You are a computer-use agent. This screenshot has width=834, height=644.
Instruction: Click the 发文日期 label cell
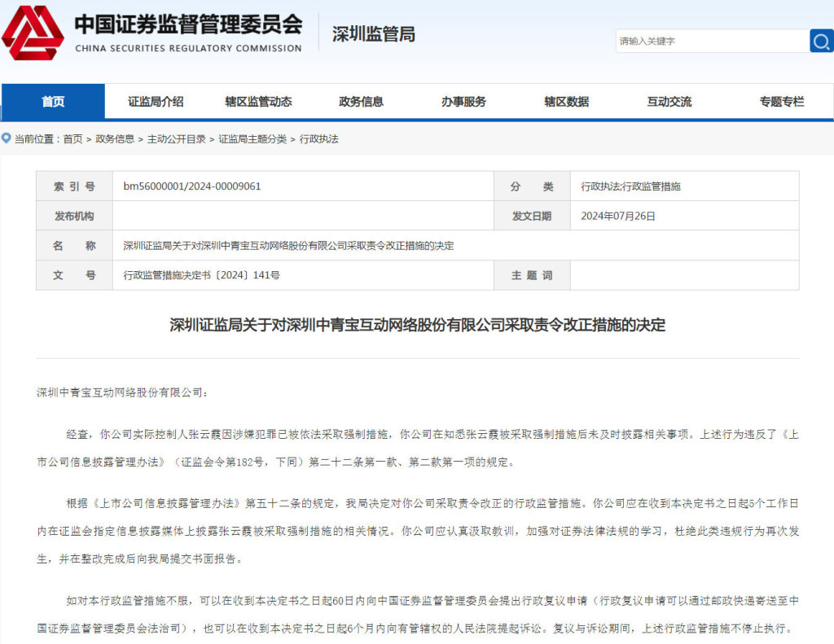532,216
